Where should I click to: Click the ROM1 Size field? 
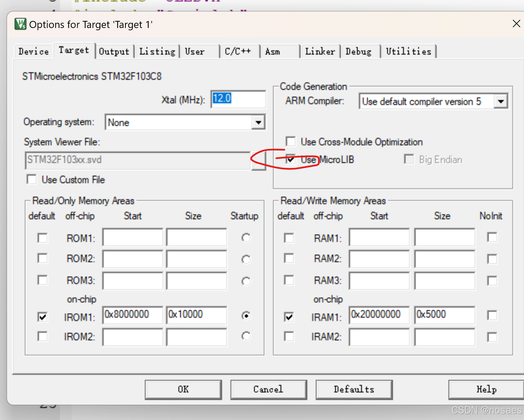point(197,237)
